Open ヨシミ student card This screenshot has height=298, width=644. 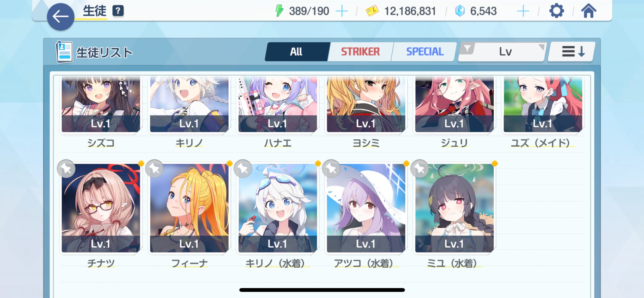[366, 104]
